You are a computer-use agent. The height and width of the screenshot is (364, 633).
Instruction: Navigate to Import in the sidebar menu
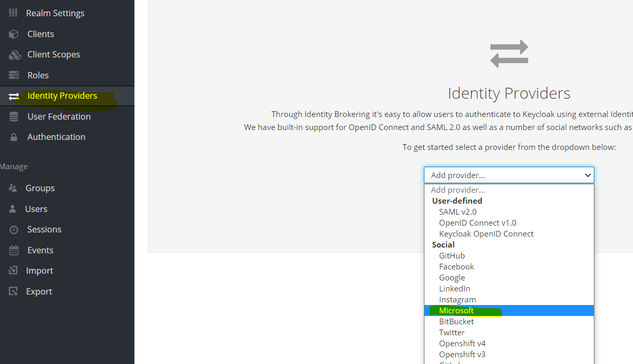(x=39, y=270)
